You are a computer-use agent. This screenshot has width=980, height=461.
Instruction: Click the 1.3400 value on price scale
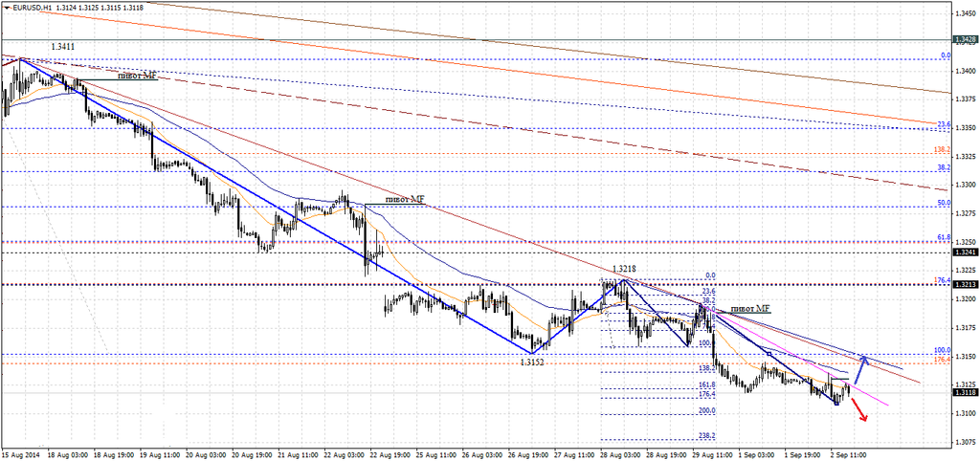[x=965, y=70]
